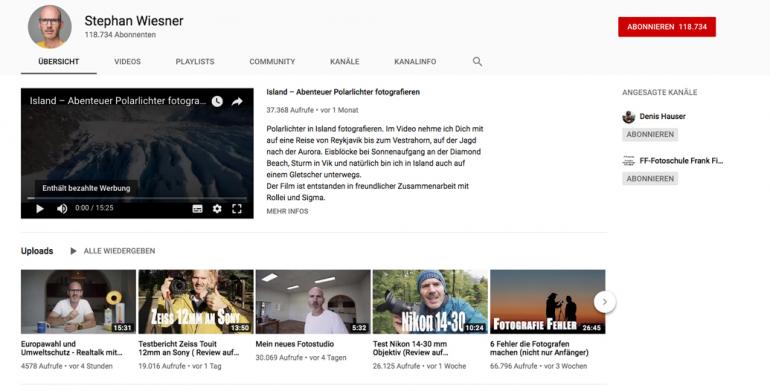Subscribe to Denis Hauser
This screenshot has width=770, height=391.
coord(650,135)
